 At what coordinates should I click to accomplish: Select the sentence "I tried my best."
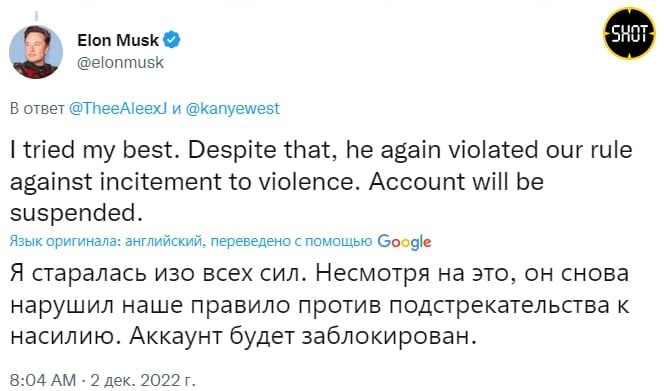coord(92,151)
